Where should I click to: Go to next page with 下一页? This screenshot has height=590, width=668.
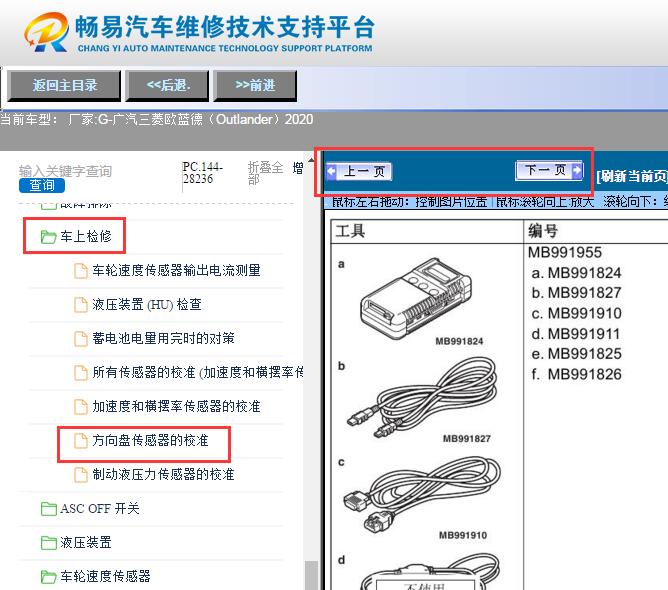coord(549,170)
